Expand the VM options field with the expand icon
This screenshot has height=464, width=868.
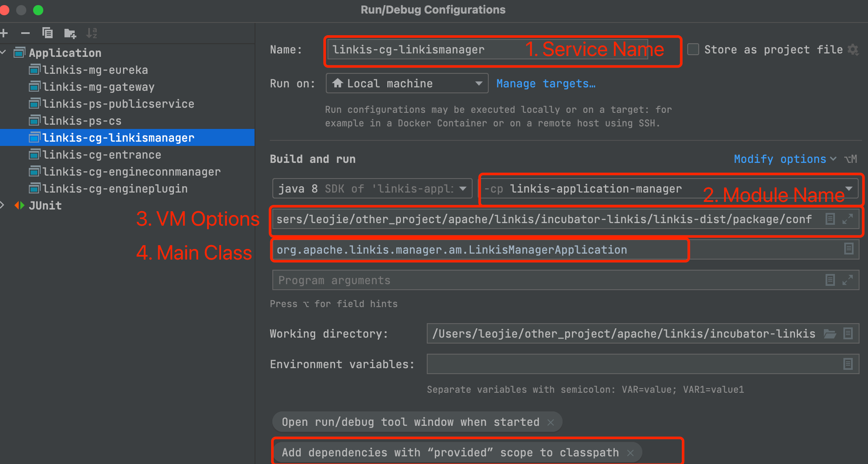(x=848, y=219)
